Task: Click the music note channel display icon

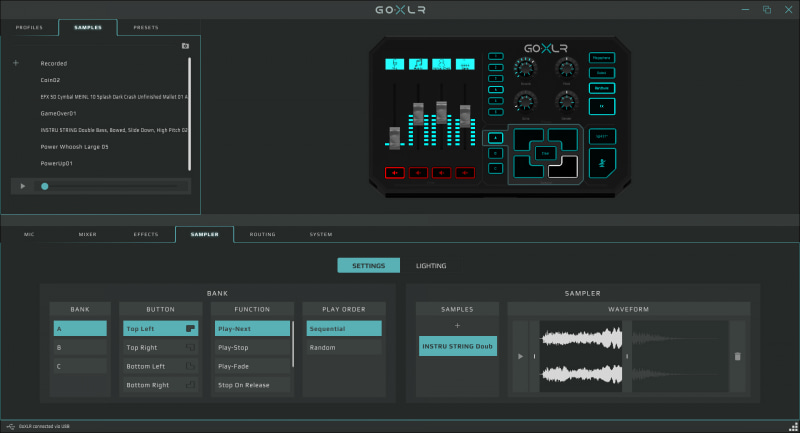Action: tap(418, 64)
